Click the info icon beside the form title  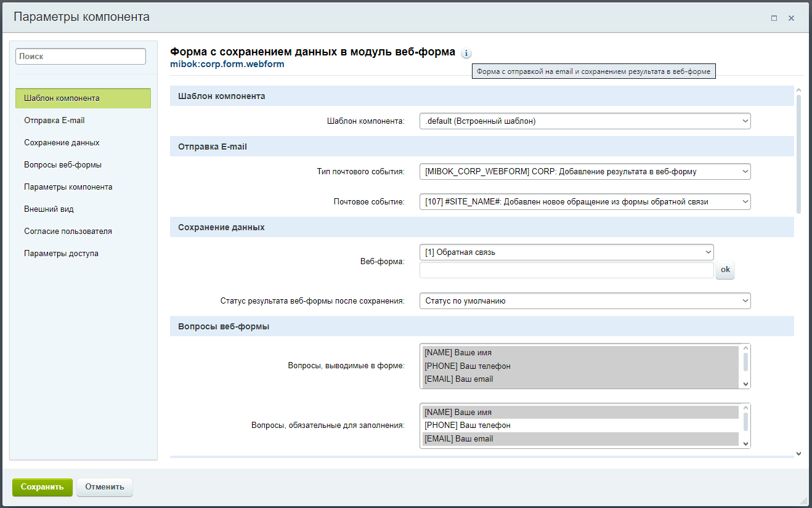click(466, 53)
